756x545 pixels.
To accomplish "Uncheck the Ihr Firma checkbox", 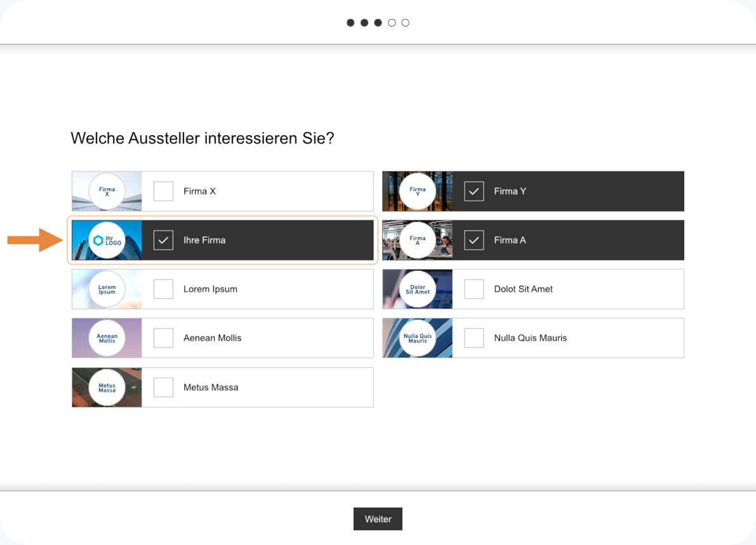I will (x=163, y=240).
